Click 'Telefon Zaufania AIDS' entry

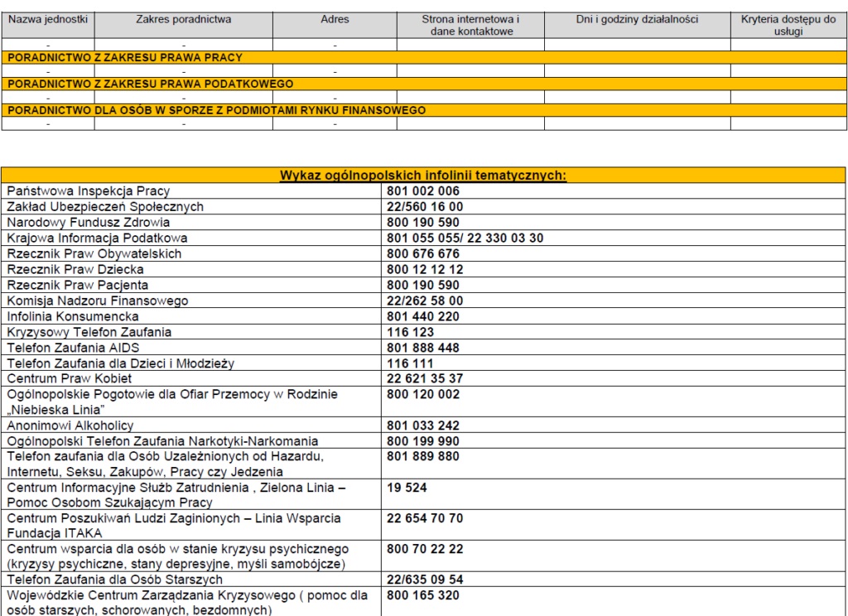click(x=73, y=348)
